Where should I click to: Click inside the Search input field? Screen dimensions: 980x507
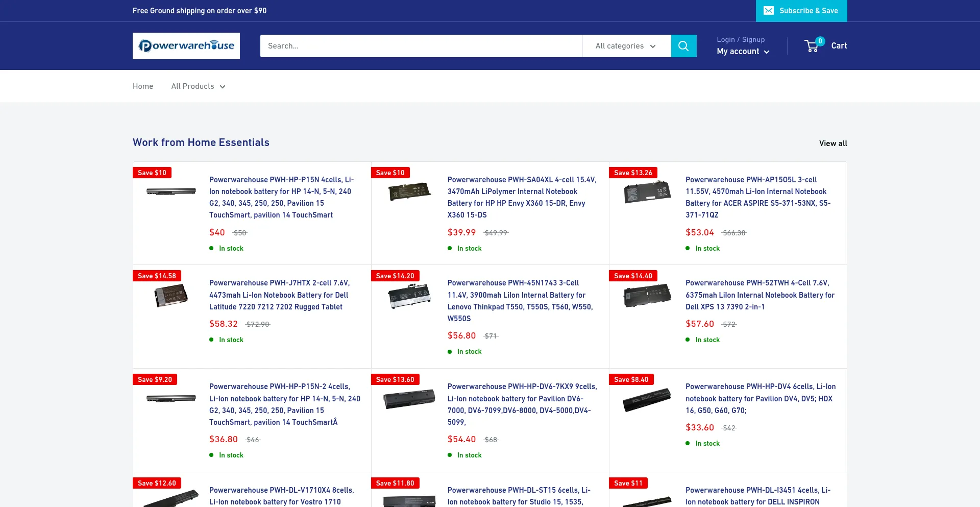click(x=419, y=45)
